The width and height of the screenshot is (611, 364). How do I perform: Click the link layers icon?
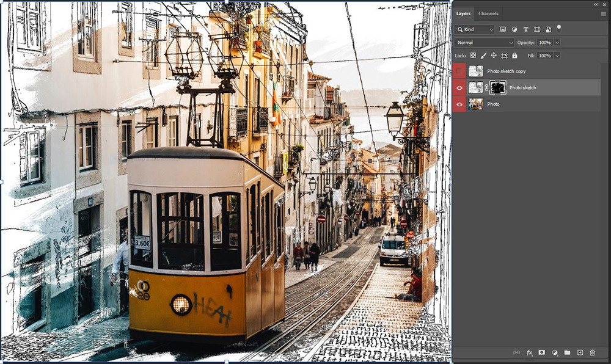516,352
